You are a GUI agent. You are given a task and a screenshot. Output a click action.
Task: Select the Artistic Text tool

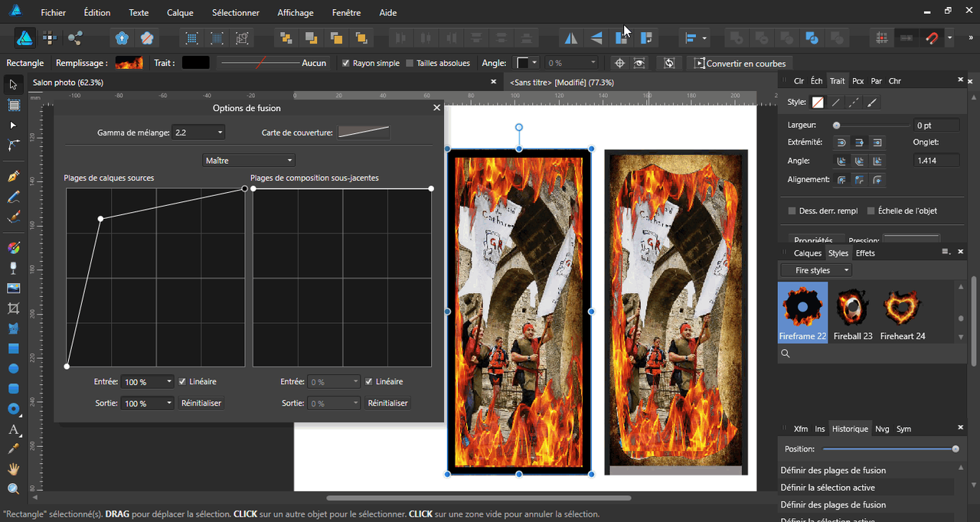pyautogui.click(x=13, y=429)
